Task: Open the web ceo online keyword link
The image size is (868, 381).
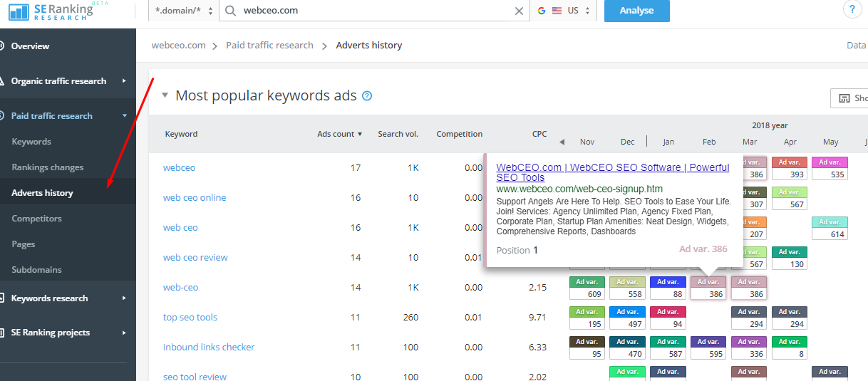Action: (x=195, y=198)
